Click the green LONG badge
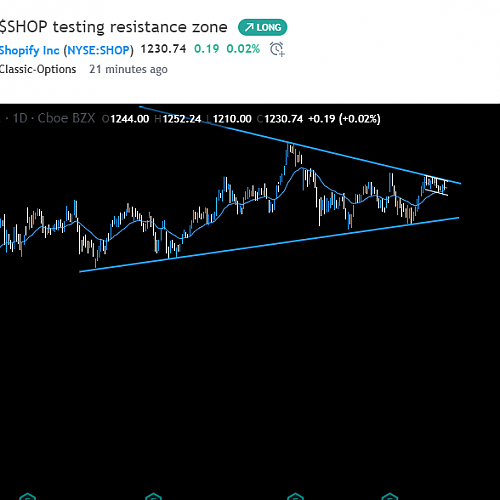Image resolution: width=500 pixels, height=500 pixels. click(x=263, y=27)
